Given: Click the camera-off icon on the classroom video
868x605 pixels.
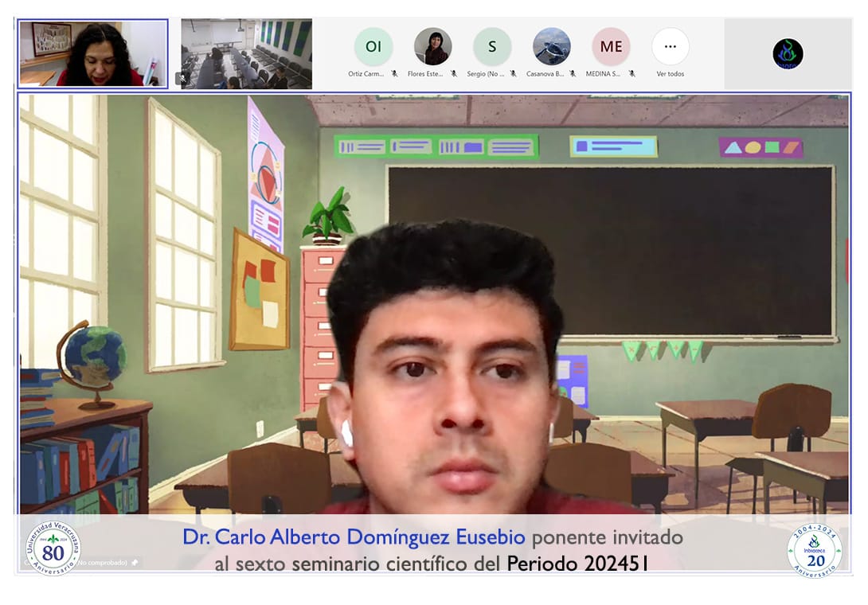Looking at the screenshot, I should coord(182,78).
